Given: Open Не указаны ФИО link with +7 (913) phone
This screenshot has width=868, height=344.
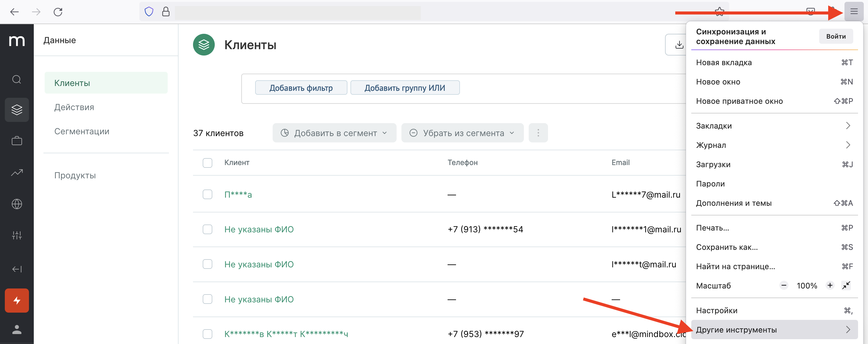Looking at the screenshot, I should tap(259, 229).
